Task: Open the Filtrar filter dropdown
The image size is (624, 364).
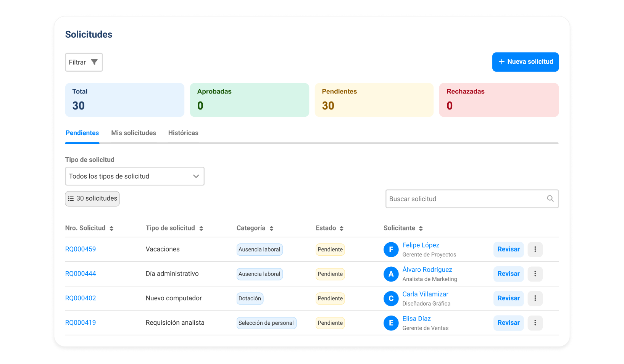Action: pos(84,62)
